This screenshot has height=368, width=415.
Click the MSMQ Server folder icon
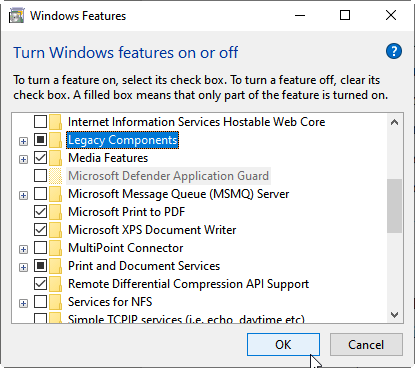tap(55, 194)
